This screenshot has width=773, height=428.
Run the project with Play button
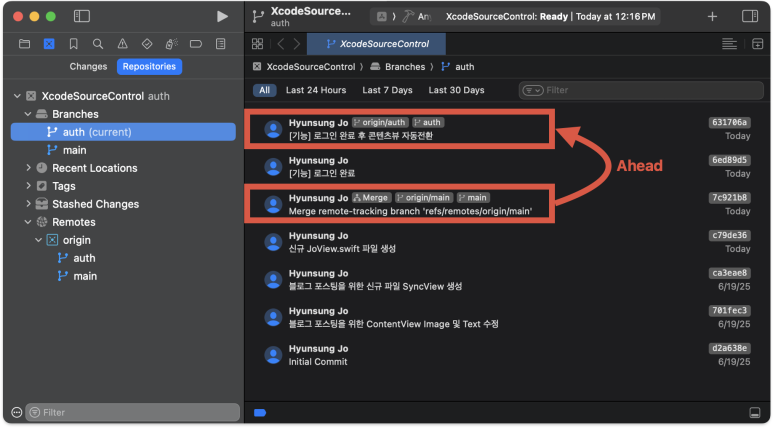tap(222, 16)
